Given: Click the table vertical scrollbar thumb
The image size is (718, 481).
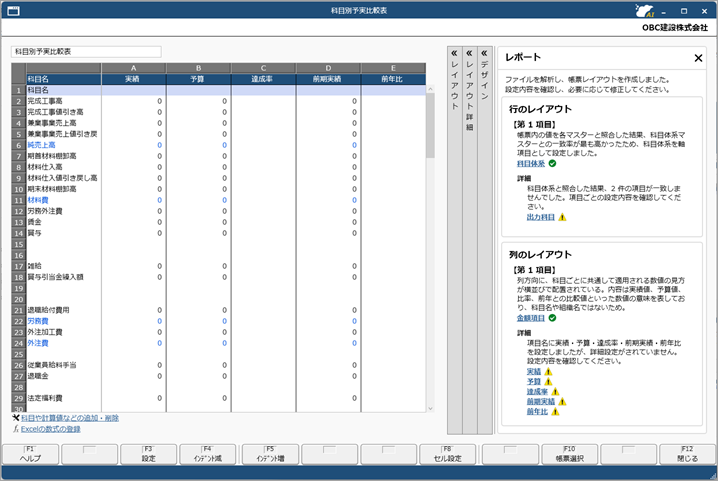Looking at the screenshot, I should click(430, 125).
